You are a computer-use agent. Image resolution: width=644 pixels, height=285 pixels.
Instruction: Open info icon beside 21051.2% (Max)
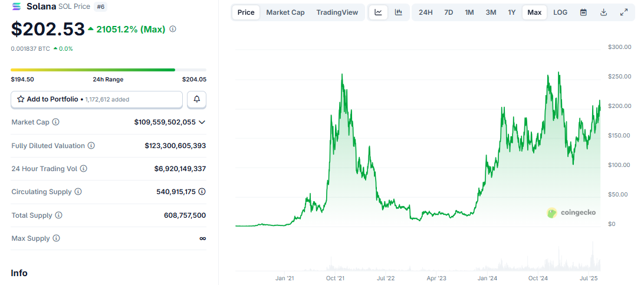click(173, 29)
